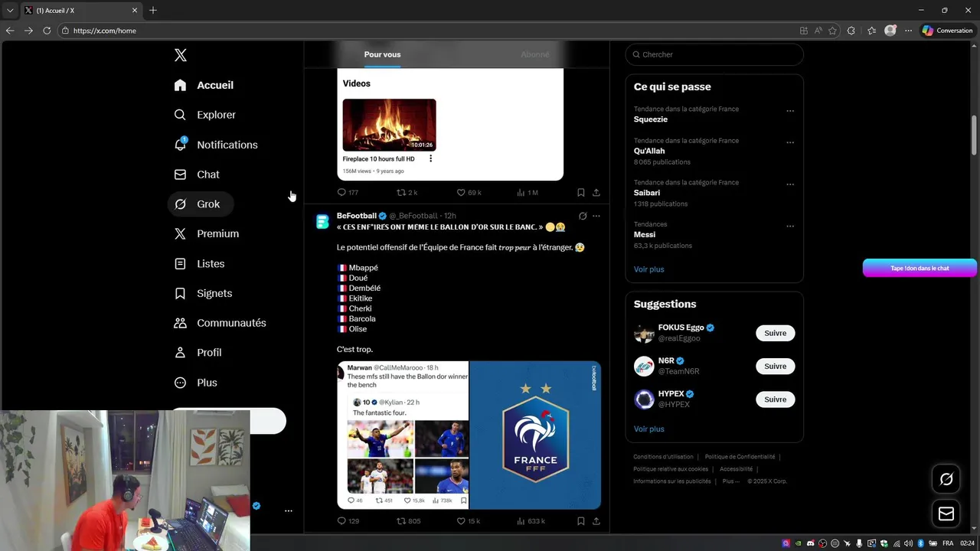This screenshot has height=551, width=980.
Task: Click the Grok icon on BeFootball post
Action: tap(583, 217)
